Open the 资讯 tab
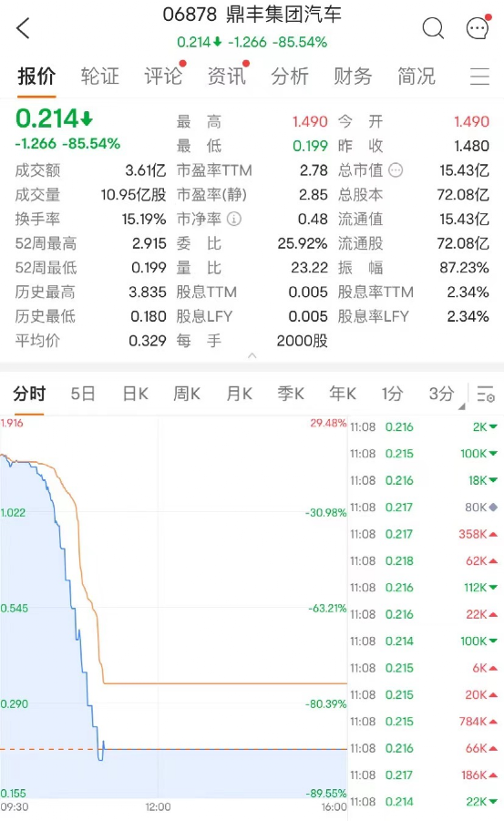The height and width of the screenshot is (821, 504). (227, 77)
